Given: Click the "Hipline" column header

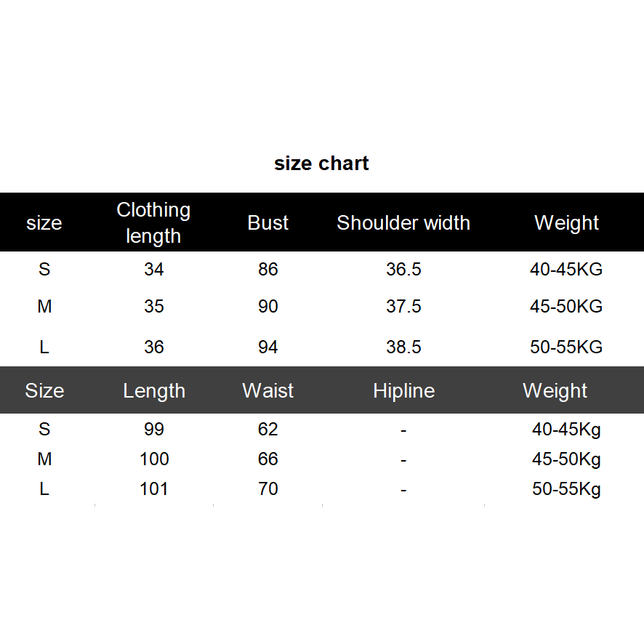Looking at the screenshot, I should 403,390.
